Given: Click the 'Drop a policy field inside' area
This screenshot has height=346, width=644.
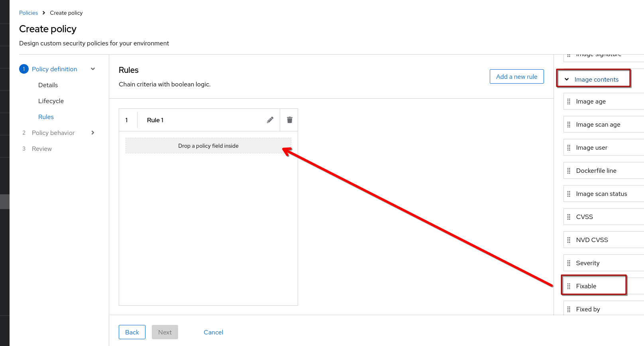Looking at the screenshot, I should click(x=208, y=146).
